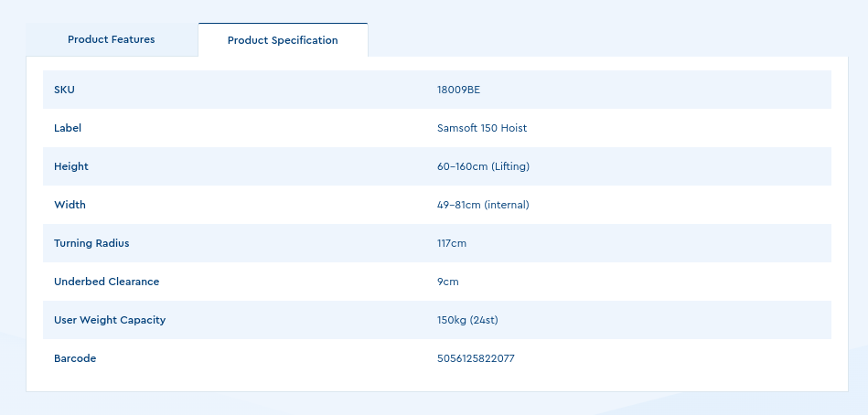
Task: Select the 49–81cm width measurement
Action: (x=459, y=205)
